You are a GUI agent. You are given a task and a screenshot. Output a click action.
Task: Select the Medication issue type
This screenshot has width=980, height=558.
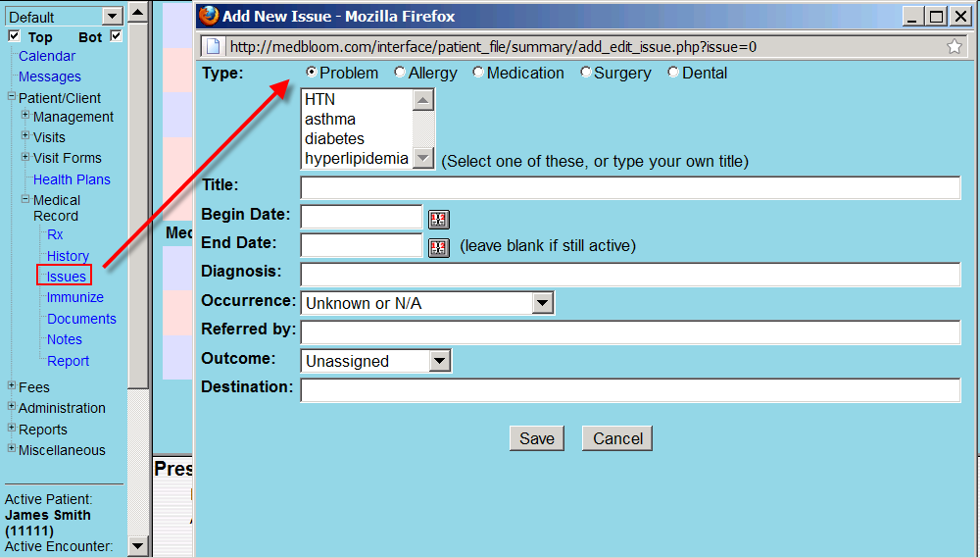pyautogui.click(x=478, y=73)
